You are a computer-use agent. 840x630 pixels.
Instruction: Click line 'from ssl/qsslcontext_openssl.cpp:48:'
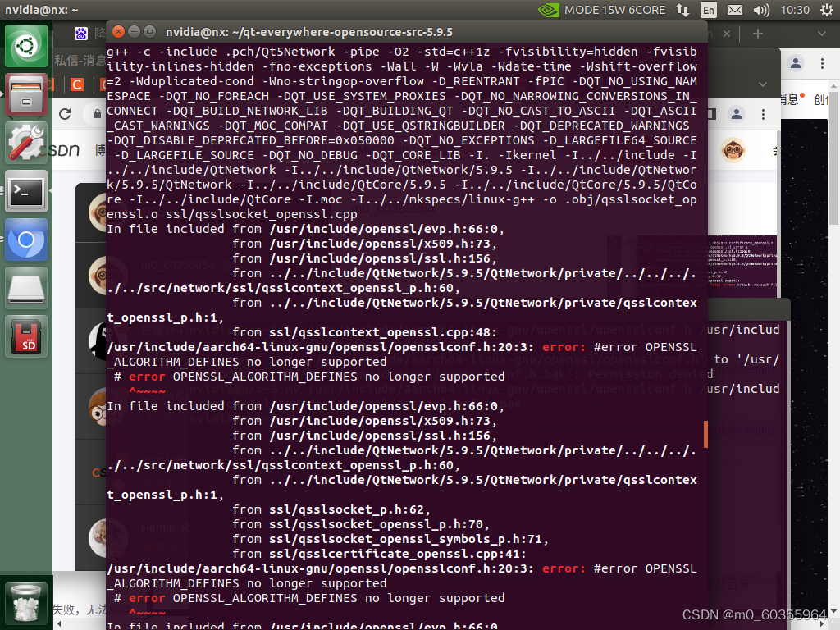pos(365,332)
